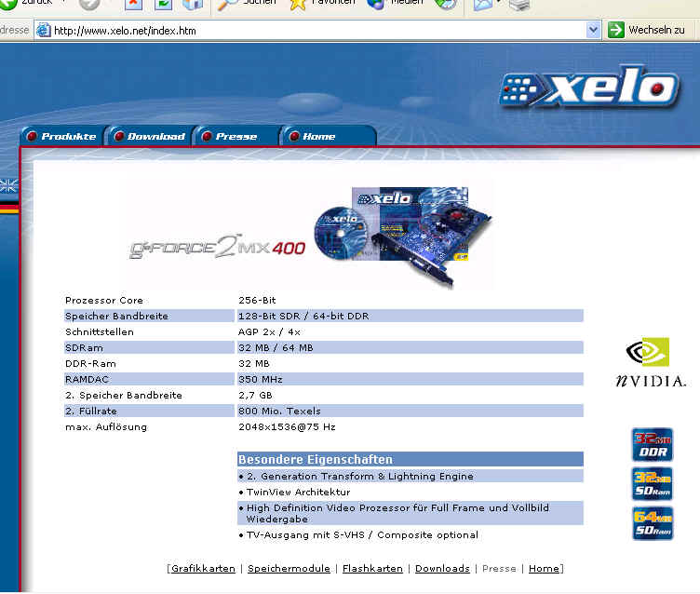Screen dimensions: 700x594
Task: Open the Download navigation tab
Action: click(x=151, y=136)
